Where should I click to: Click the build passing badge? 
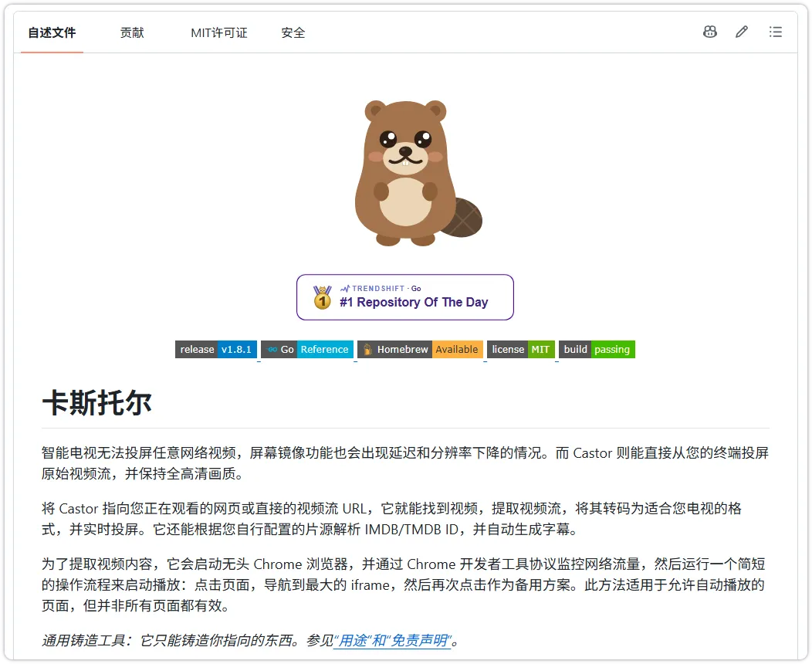pyautogui.click(x=597, y=350)
